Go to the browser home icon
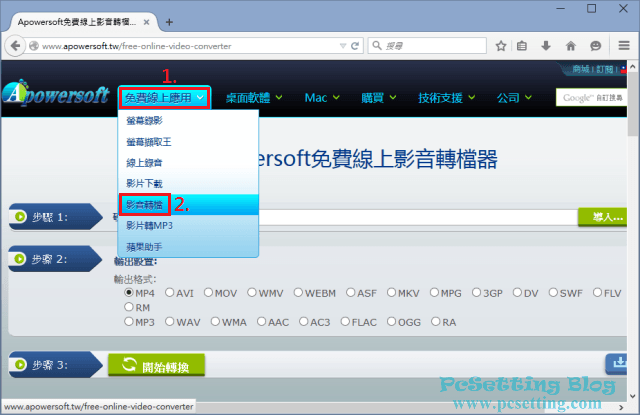 [571, 46]
